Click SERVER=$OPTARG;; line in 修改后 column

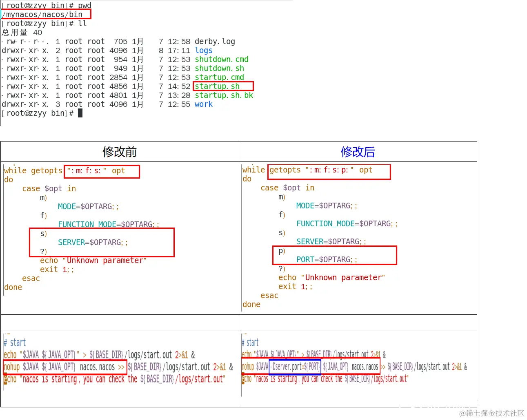point(331,241)
